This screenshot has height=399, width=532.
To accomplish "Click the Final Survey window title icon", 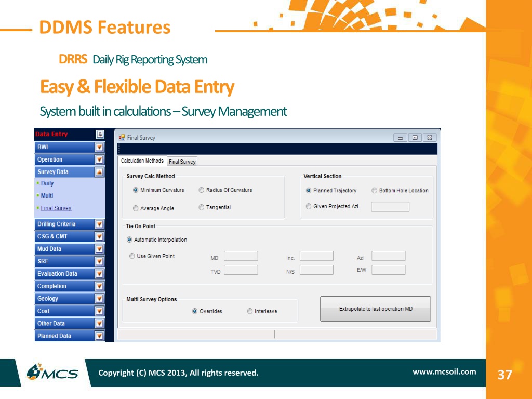I will (122, 137).
